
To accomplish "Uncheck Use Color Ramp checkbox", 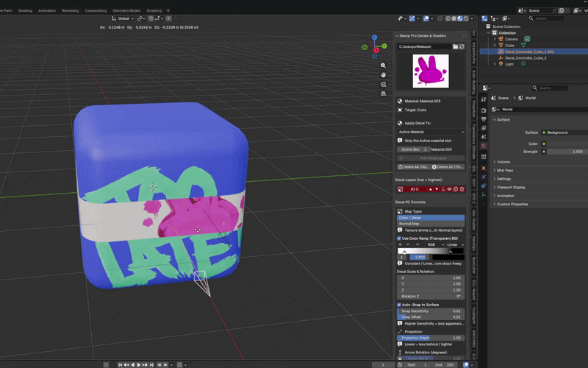I will click(x=399, y=238).
